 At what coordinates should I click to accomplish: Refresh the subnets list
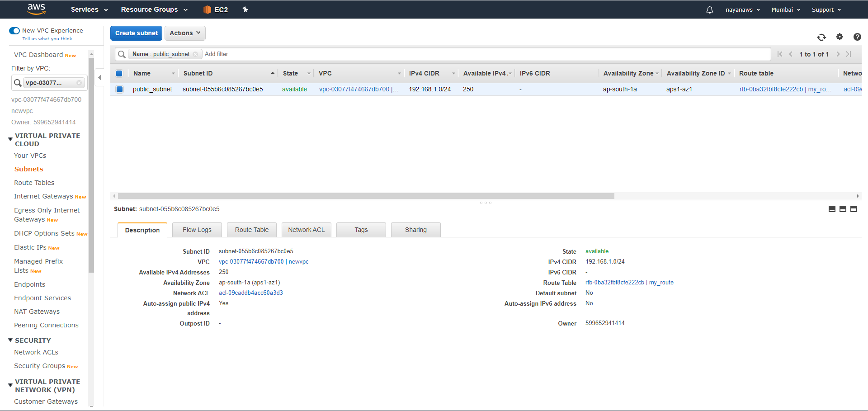click(821, 37)
